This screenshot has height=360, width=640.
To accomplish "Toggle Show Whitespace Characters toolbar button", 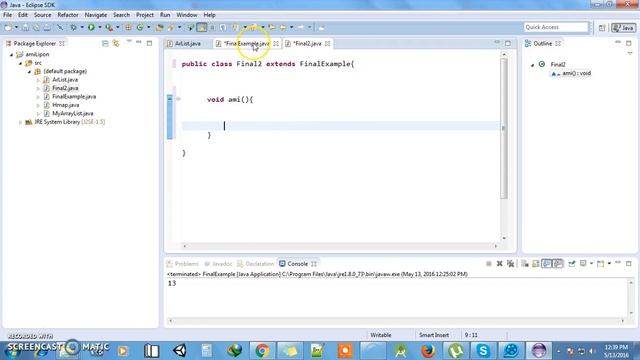I will (x=223, y=27).
